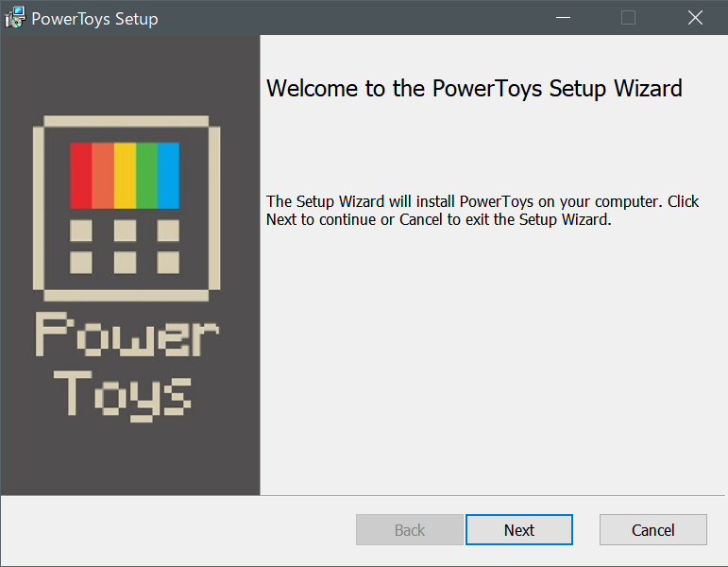The width and height of the screenshot is (728, 567).
Task: Click the "PowerToys Setup" title bar text
Action: click(x=94, y=19)
